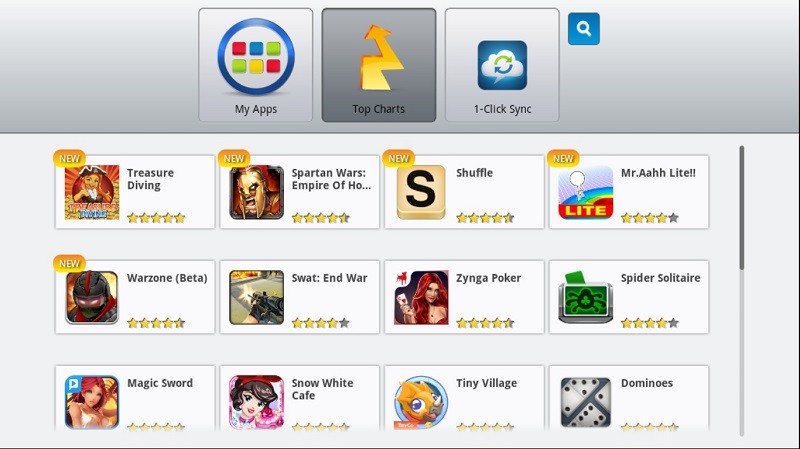The height and width of the screenshot is (449, 800).
Task: Select the Spider Solitaire icon
Action: coord(586,297)
